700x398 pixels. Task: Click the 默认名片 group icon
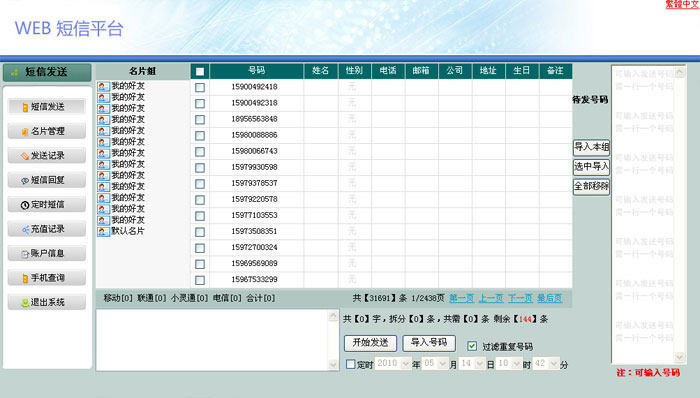pyautogui.click(x=103, y=232)
